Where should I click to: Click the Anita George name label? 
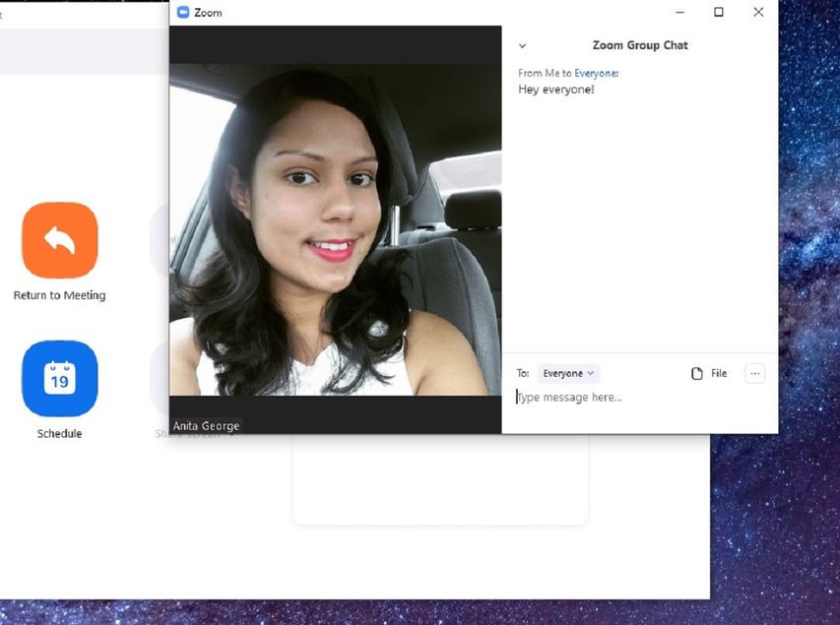[x=206, y=426]
